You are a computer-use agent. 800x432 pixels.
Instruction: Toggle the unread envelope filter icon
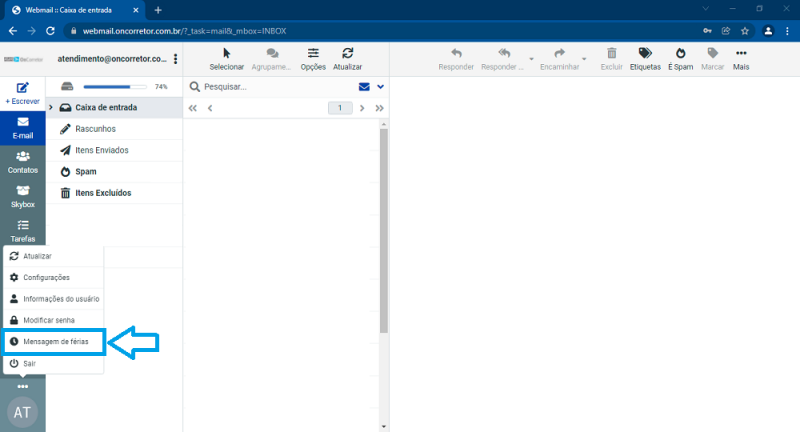pyautogui.click(x=364, y=87)
